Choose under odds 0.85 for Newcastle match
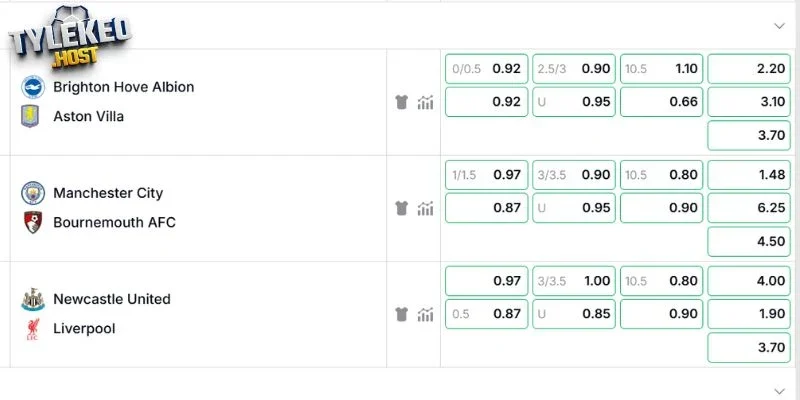 (574, 314)
